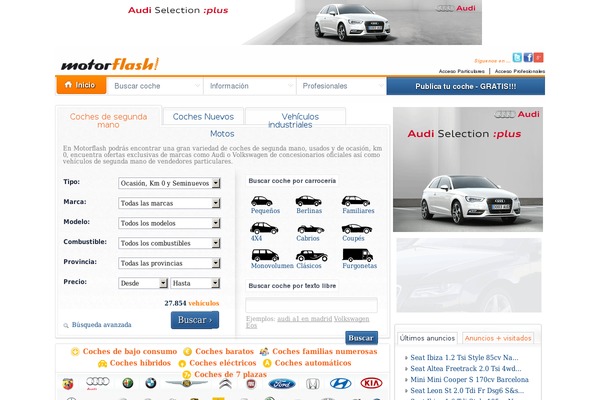This screenshot has height=400, width=600.
Task: Click the BMW brand logo
Action: (151, 383)
